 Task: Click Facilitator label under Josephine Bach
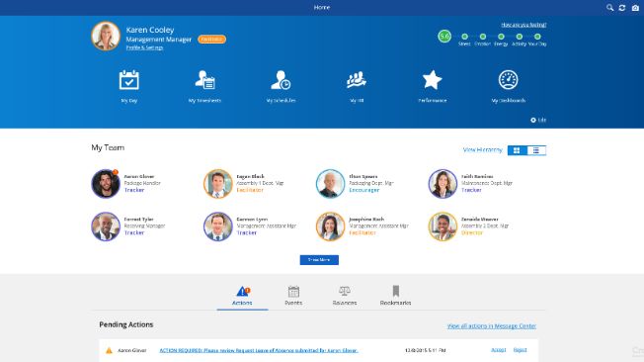(x=362, y=232)
